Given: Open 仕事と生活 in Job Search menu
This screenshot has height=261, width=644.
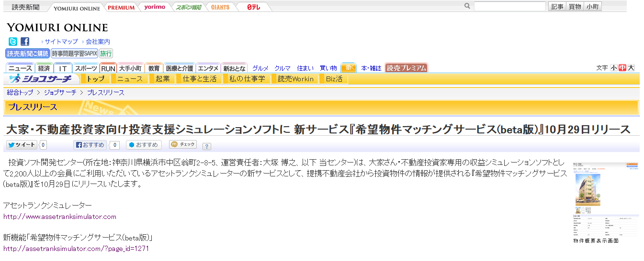Looking at the screenshot, I should [x=199, y=79].
